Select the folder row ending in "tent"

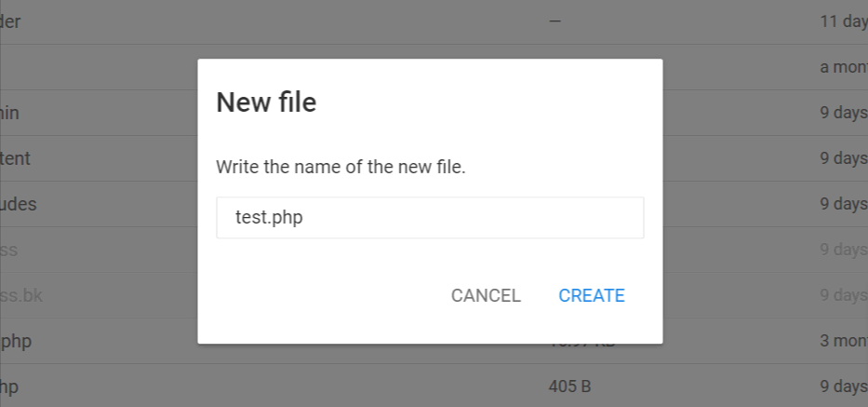16,158
